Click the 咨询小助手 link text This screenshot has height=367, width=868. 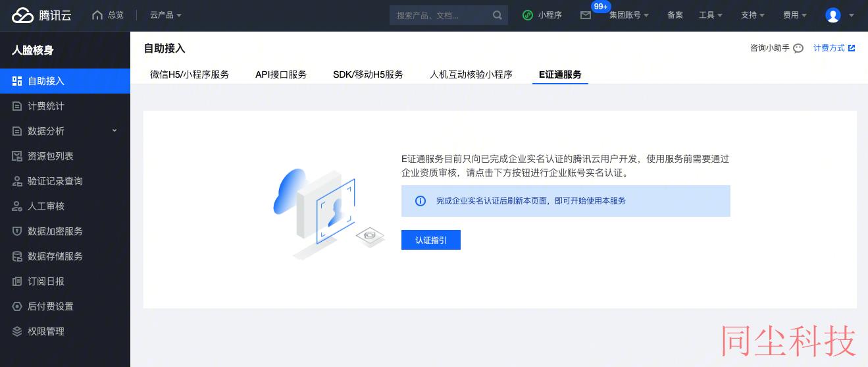tap(770, 48)
